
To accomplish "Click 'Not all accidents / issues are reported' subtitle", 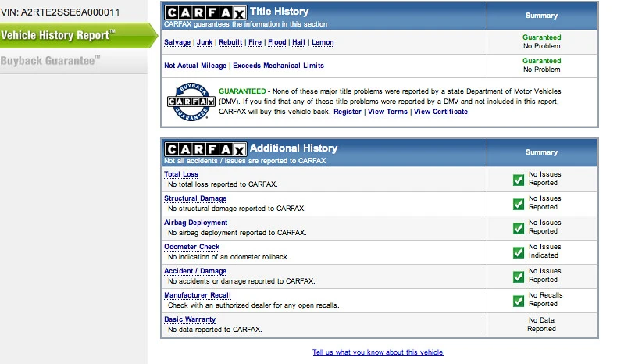I will pos(244,161).
